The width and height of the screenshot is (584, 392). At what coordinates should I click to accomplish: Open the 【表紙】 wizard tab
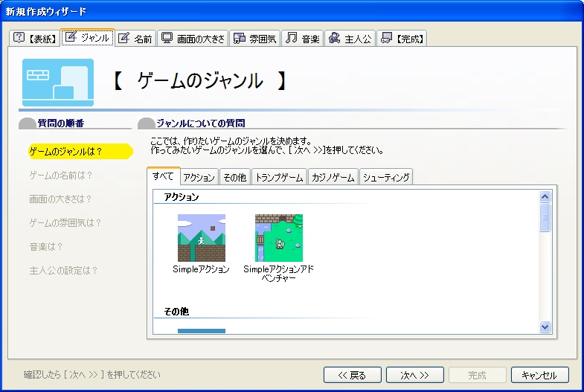(x=33, y=39)
